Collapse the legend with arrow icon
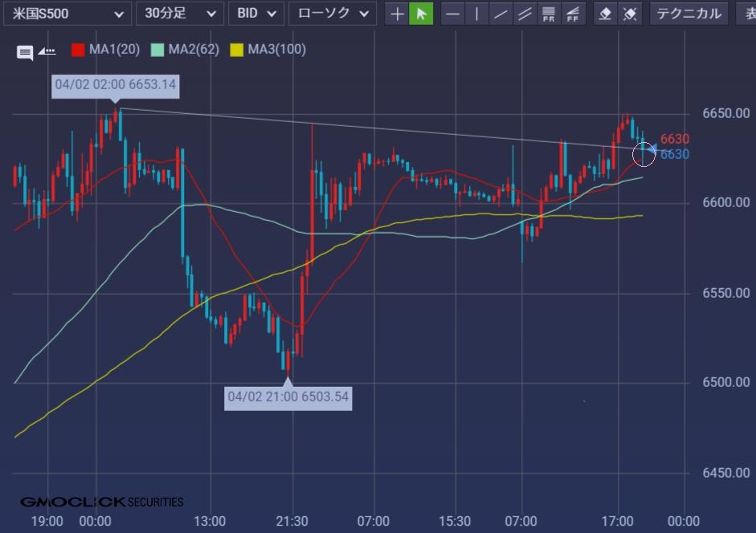Screen dimensions: 756x533 pos(47,50)
